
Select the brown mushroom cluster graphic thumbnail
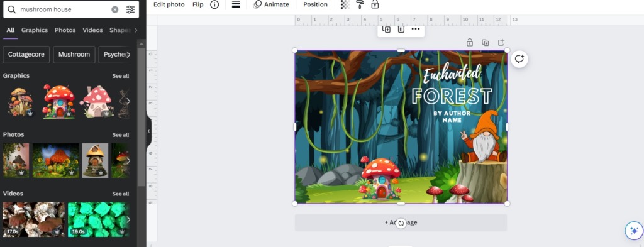[21, 102]
